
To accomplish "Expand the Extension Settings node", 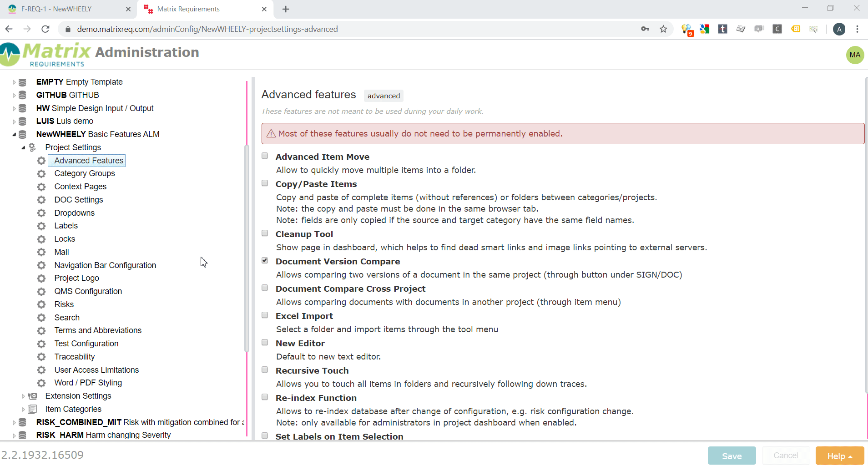I will (x=23, y=396).
